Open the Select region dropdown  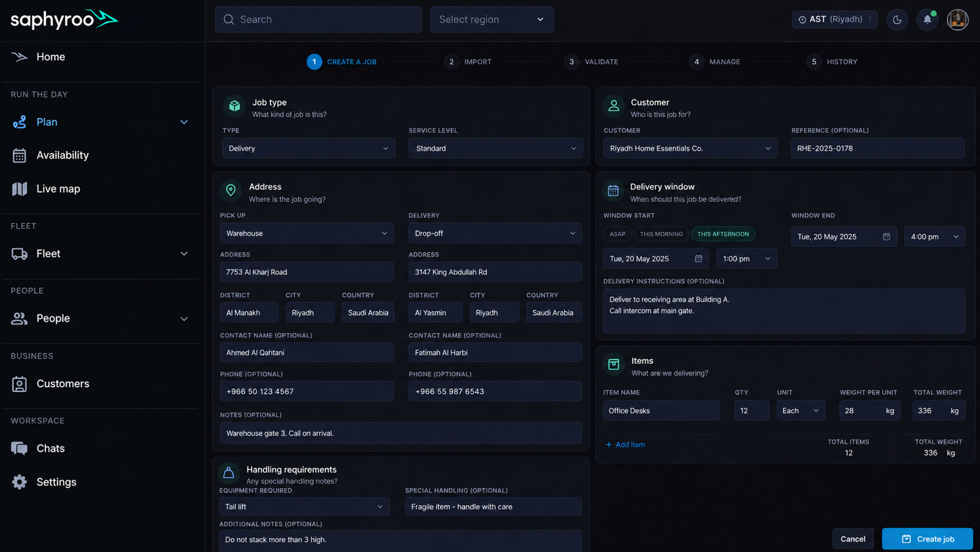[492, 19]
